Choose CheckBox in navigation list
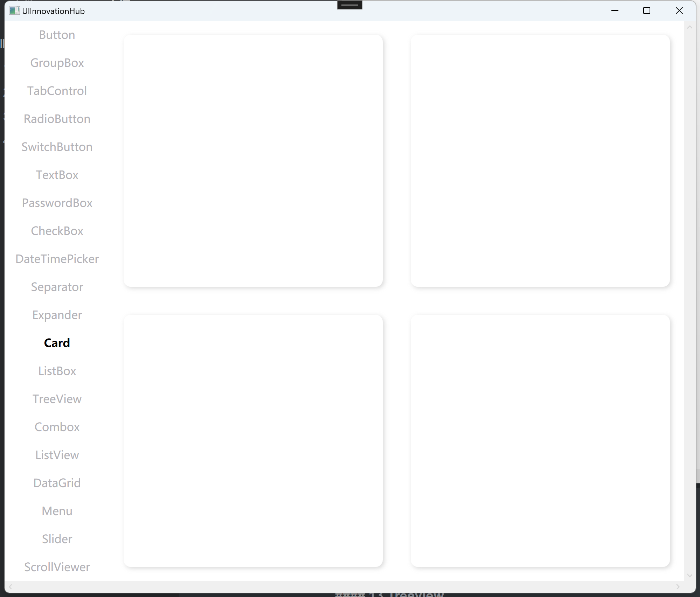 tap(57, 231)
